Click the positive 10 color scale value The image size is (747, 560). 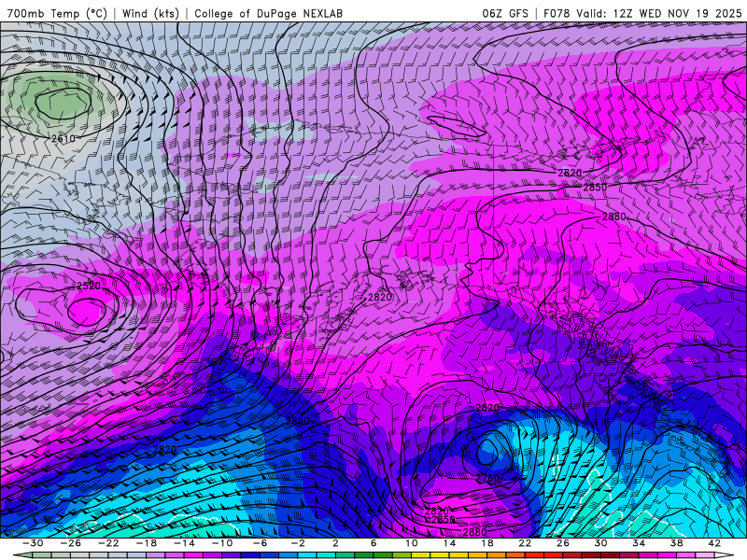(411, 543)
